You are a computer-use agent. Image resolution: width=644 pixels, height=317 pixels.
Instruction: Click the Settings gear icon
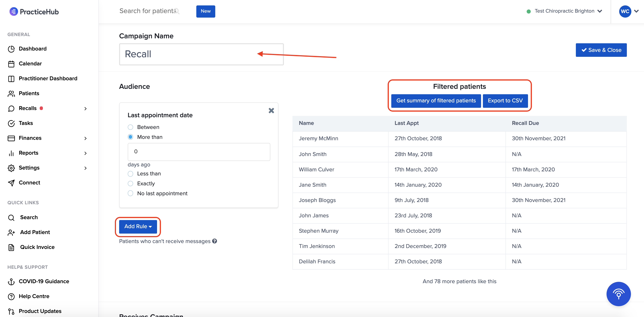11,168
